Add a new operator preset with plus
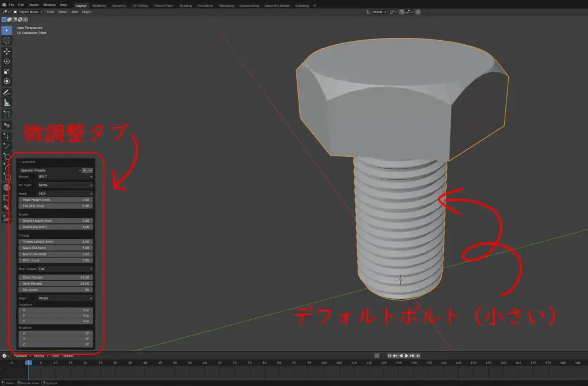The width and height of the screenshot is (588, 386). (84, 170)
